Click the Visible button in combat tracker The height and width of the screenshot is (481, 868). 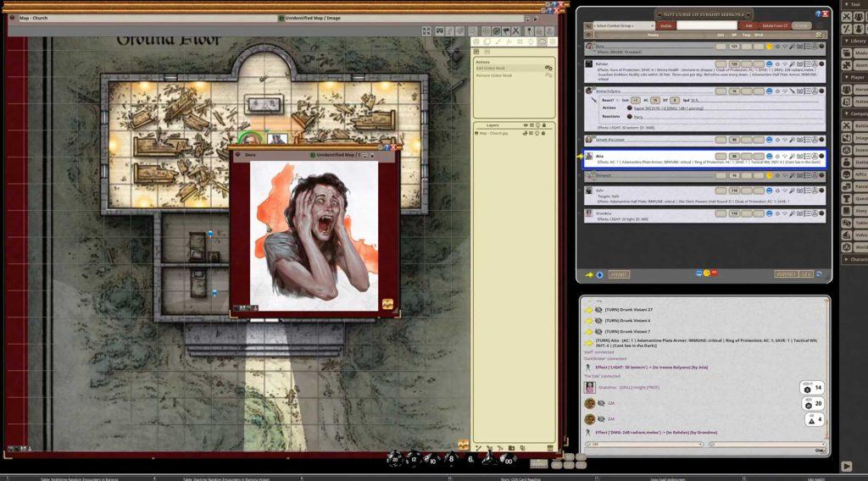[x=666, y=25]
